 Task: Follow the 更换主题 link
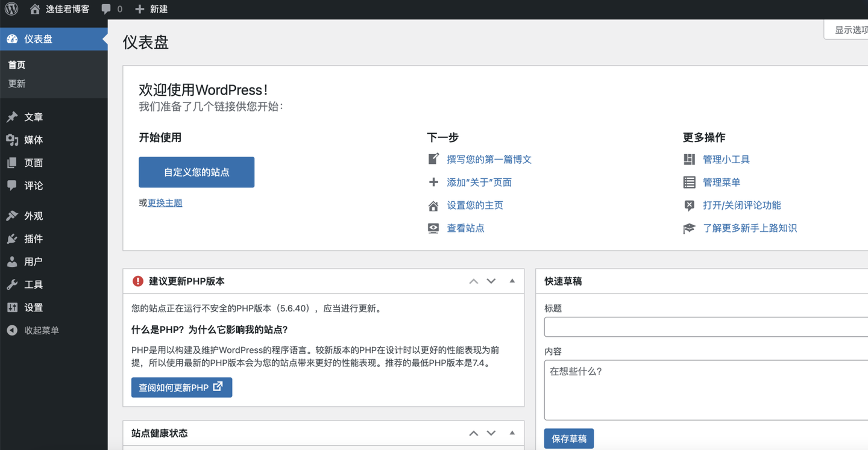click(165, 203)
